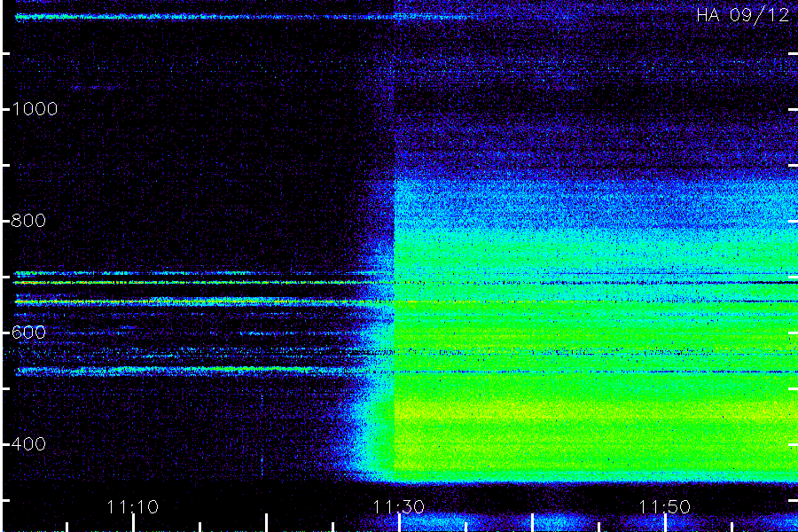Click the 11:50 time axis label
This screenshot has width=798, height=532.
[x=665, y=507]
